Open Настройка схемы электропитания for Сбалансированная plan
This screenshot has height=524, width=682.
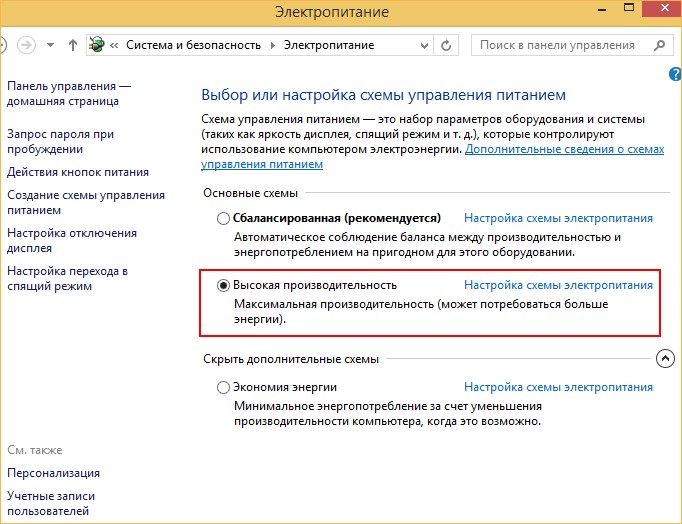point(558,218)
